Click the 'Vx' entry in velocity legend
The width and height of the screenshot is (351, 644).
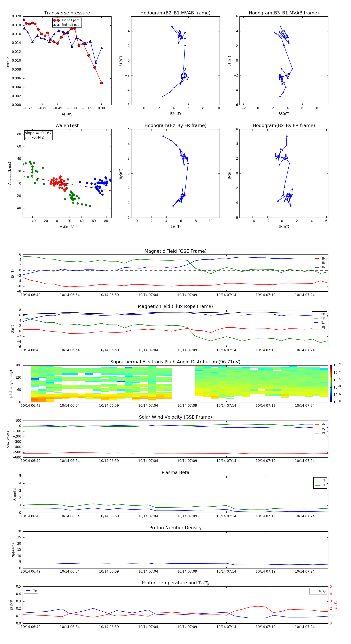320,424
